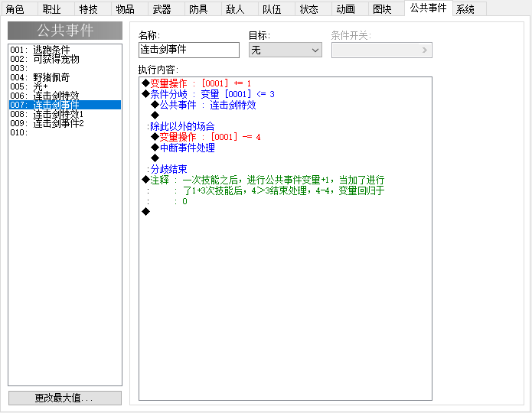The height and width of the screenshot is (413, 532).
Task: Click the disabled 条件开关 selector
Action: coord(382,50)
